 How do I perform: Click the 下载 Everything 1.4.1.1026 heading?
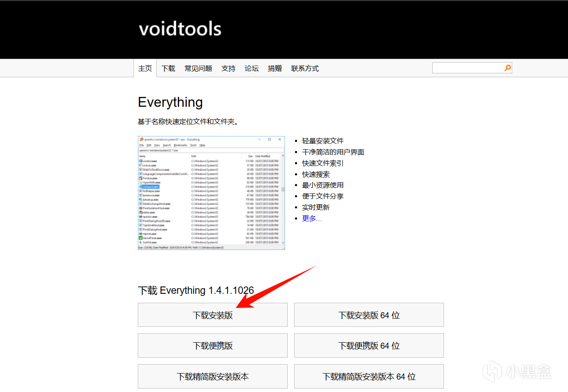[196, 290]
